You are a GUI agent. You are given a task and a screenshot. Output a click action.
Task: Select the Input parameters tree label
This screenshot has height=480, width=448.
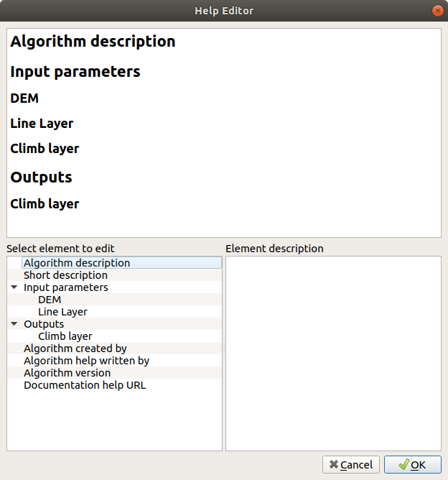point(66,287)
